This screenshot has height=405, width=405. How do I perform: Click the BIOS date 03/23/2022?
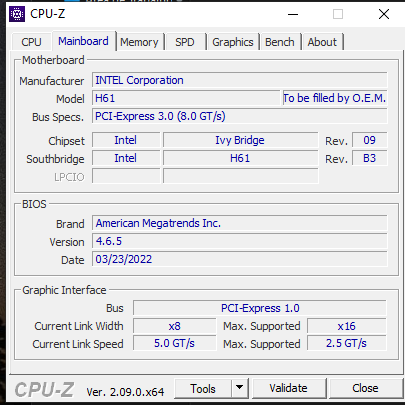click(240, 259)
